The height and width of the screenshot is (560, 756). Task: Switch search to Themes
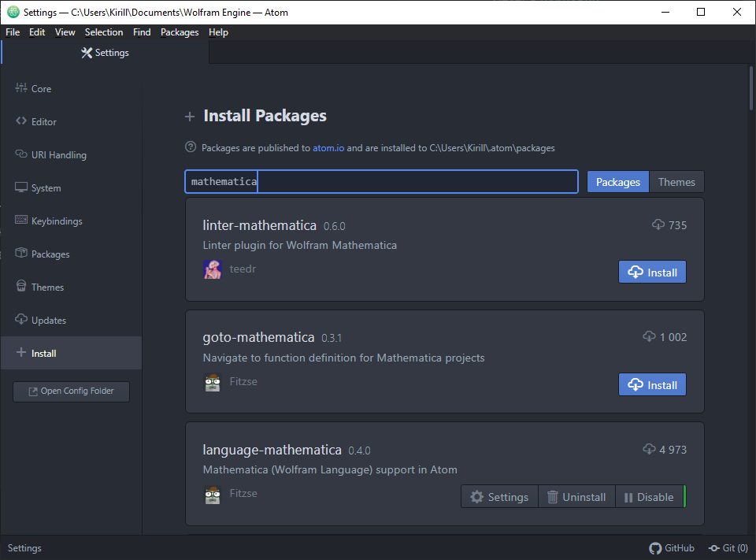676,182
